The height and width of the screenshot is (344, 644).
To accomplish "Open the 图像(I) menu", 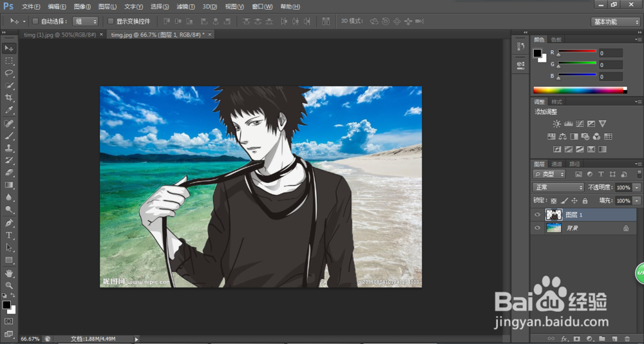I will click(82, 6).
